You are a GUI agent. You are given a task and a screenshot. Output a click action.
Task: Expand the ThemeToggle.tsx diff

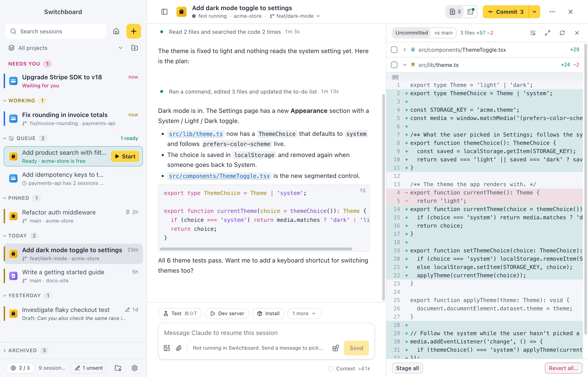[404, 50]
